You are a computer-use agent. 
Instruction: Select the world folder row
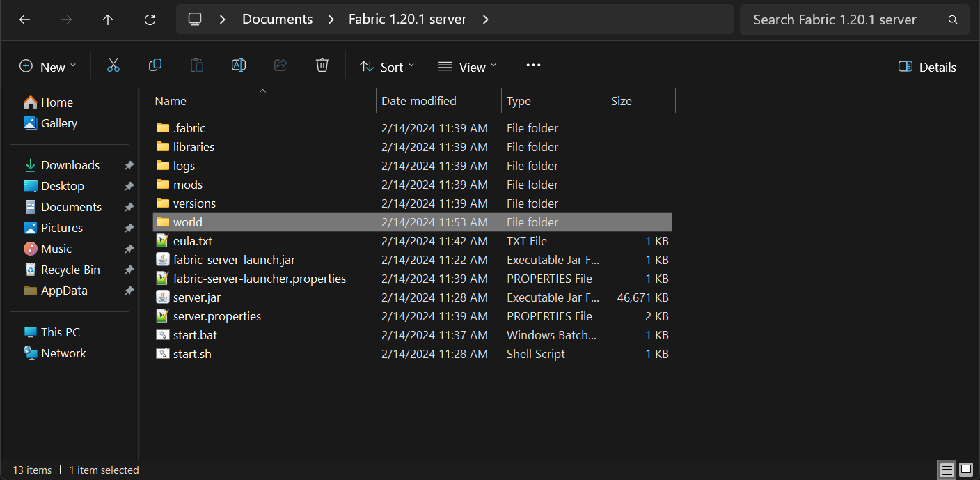[x=412, y=222]
